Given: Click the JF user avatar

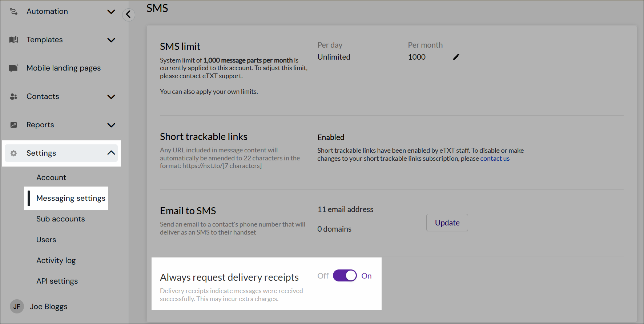Looking at the screenshot, I should tap(17, 307).
